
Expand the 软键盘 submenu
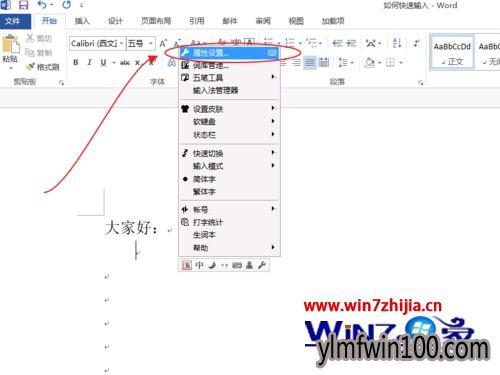click(229, 122)
